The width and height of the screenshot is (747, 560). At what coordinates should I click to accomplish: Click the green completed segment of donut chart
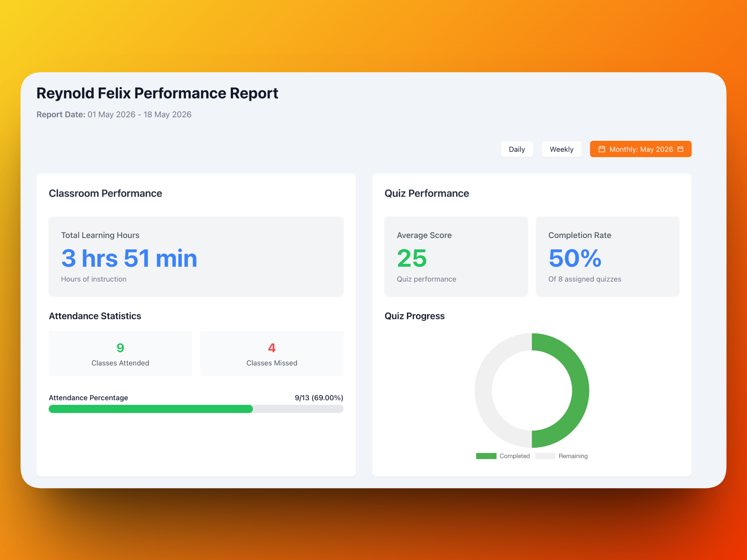[x=580, y=390]
